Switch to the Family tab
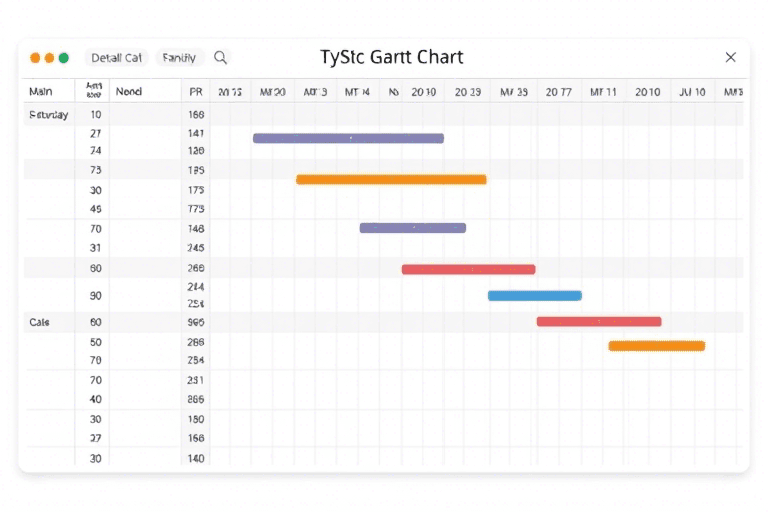This screenshot has width=768, height=512. coord(180,58)
